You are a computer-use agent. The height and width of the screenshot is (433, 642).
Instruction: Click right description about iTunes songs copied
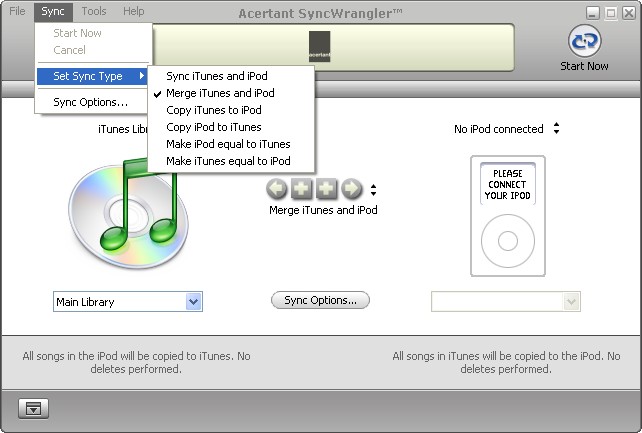point(506,363)
